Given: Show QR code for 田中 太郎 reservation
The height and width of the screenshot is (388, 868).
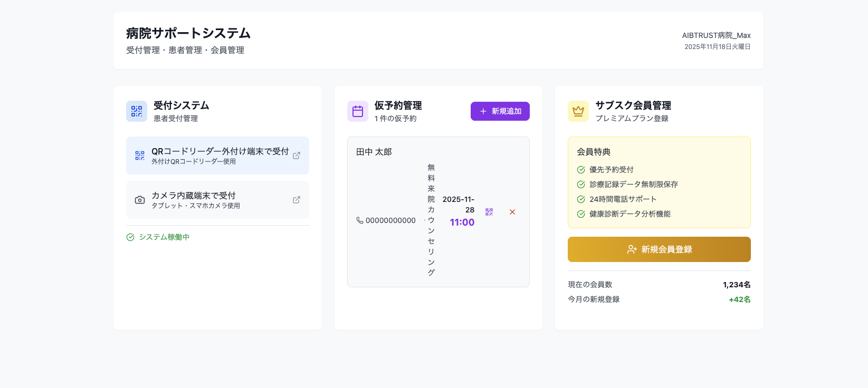Looking at the screenshot, I should click(x=489, y=212).
